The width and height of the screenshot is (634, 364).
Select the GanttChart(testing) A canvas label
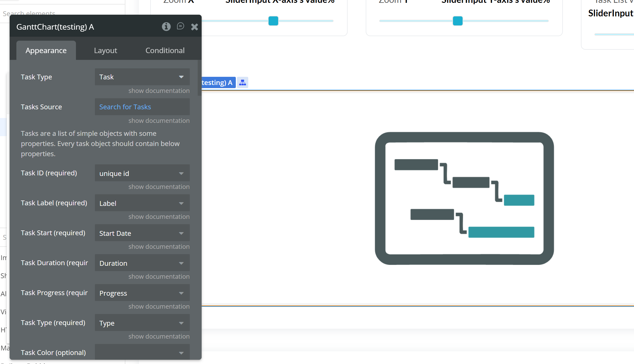(217, 82)
